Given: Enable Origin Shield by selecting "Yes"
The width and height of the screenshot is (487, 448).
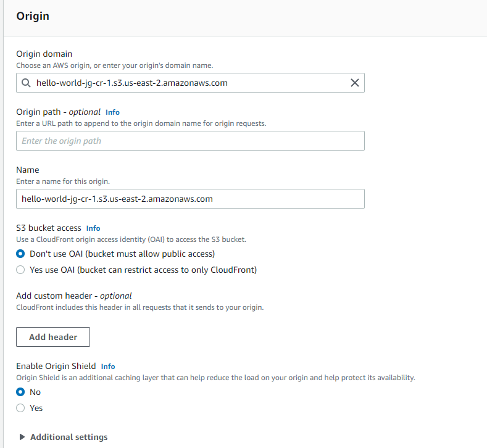Looking at the screenshot, I should 21,408.
